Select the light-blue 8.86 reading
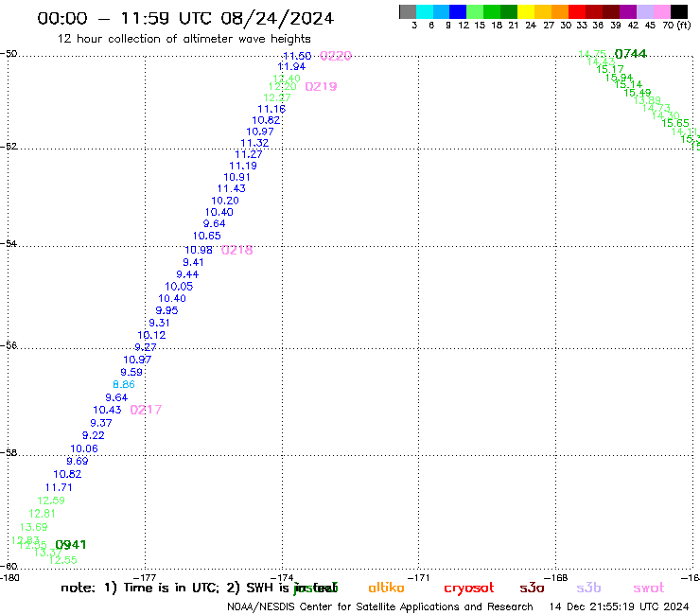This screenshot has height=615, width=700. point(124,384)
